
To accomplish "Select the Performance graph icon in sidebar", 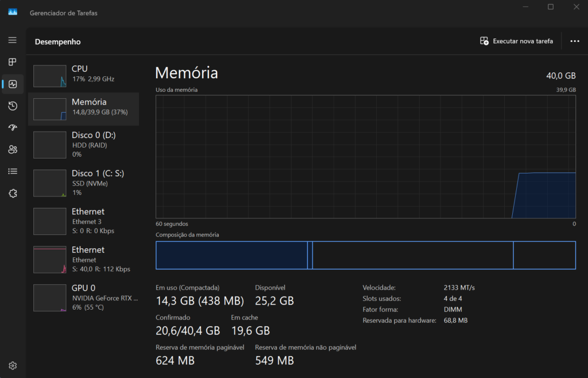I will click(12, 84).
